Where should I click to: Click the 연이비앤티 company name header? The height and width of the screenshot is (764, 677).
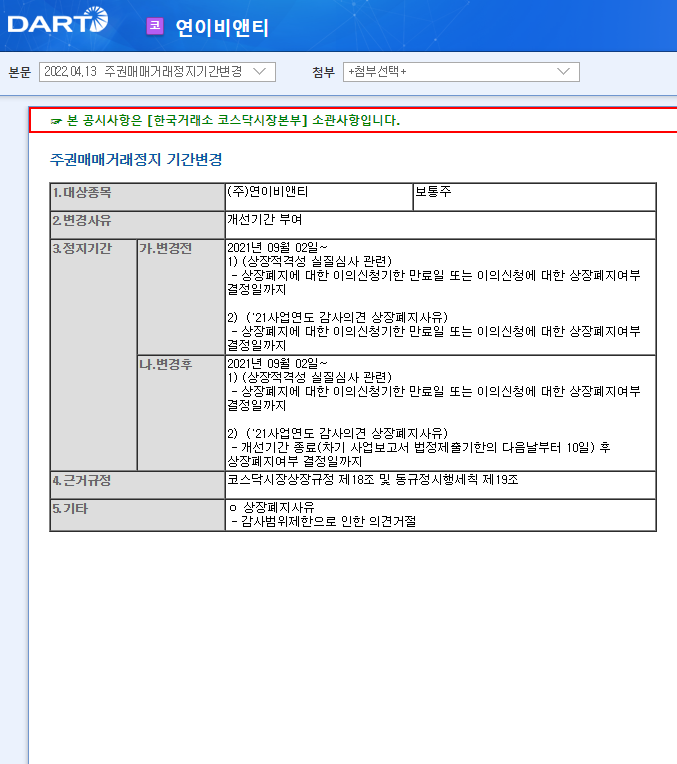[x=222, y=27]
